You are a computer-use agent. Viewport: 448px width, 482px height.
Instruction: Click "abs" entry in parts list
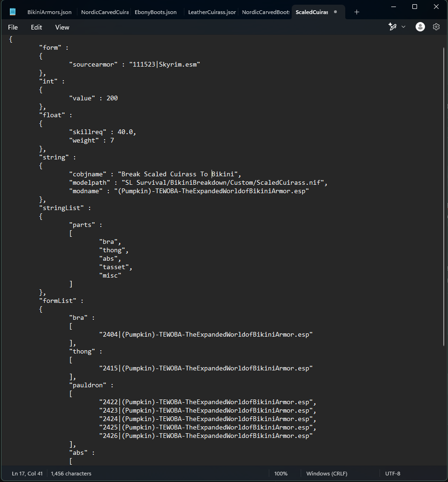click(x=108, y=258)
